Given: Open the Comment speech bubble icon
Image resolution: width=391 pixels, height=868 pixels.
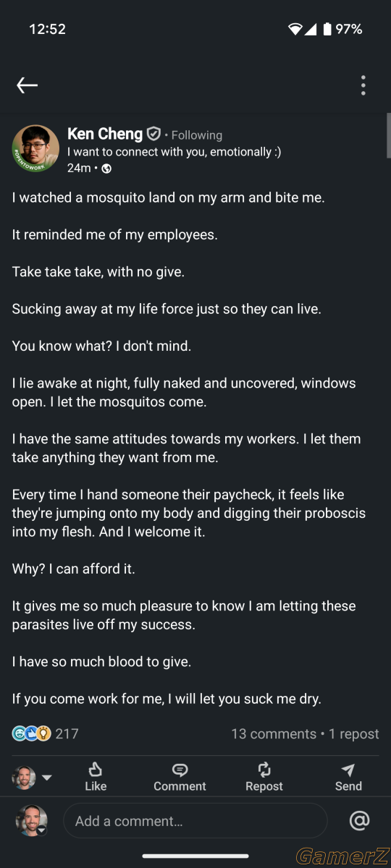Looking at the screenshot, I should pyautogui.click(x=180, y=770).
